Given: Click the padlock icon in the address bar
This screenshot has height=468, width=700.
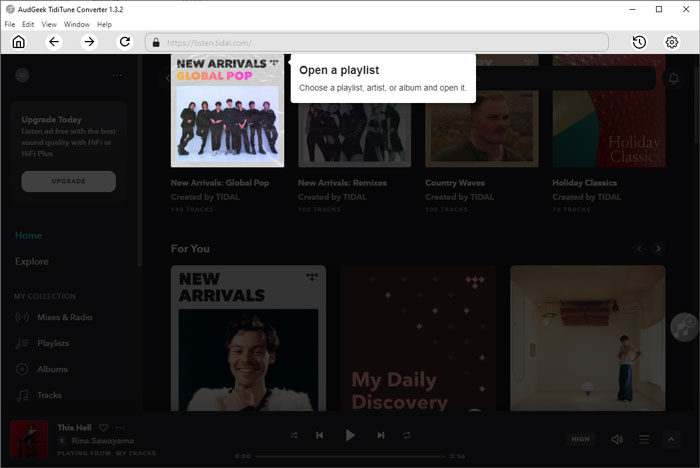Looking at the screenshot, I should click(156, 43).
